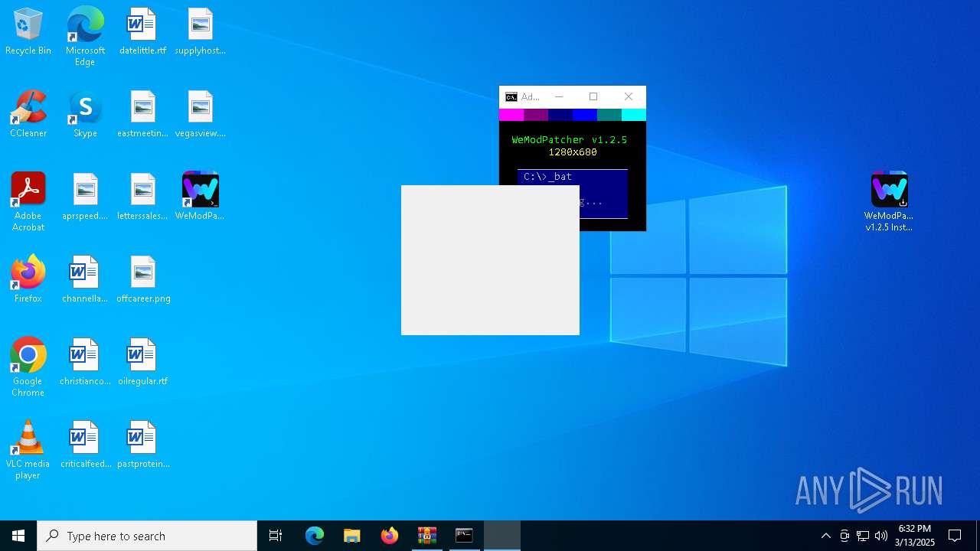This screenshot has width=980, height=551.
Task: Select the datelittle.rtf file icon
Action: coord(142,32)
